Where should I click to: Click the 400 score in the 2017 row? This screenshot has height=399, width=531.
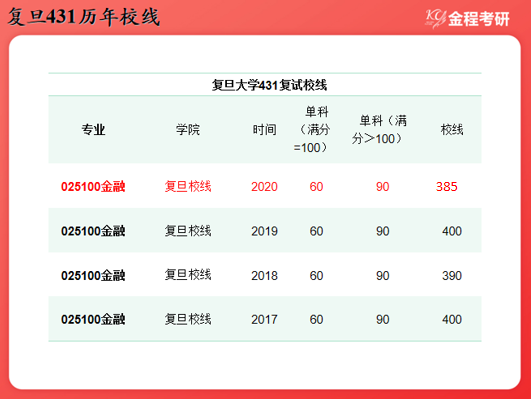pos(452,319)
